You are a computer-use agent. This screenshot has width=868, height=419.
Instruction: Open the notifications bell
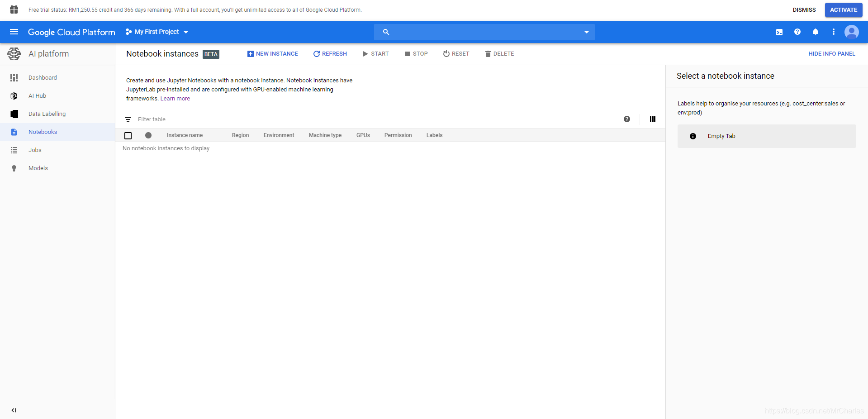816,32
